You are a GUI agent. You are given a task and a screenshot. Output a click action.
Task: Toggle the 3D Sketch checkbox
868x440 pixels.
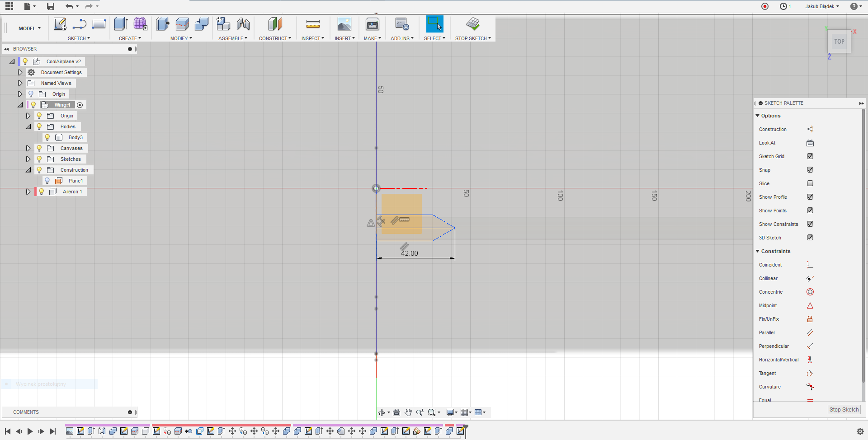810,238
